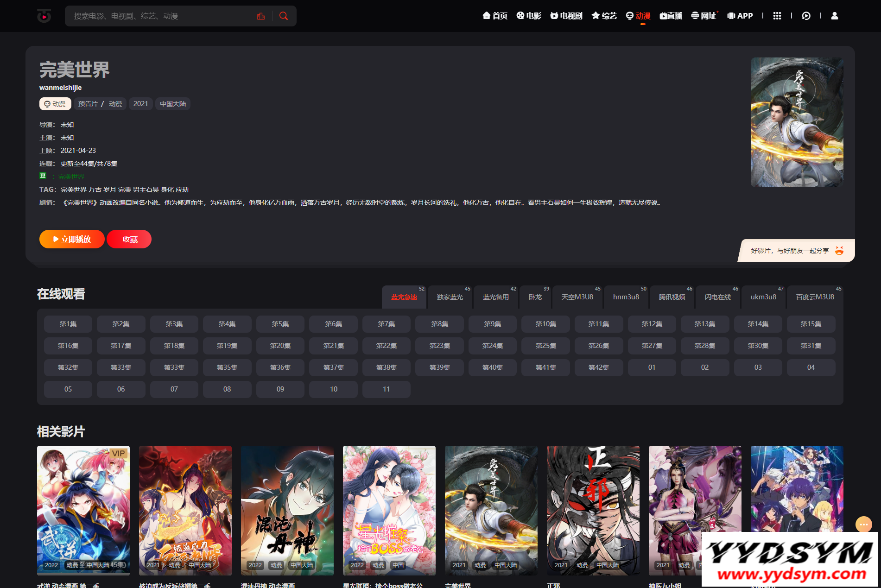Open the user account icon
This screenshot has width=881, height=588.
[835, 16]
